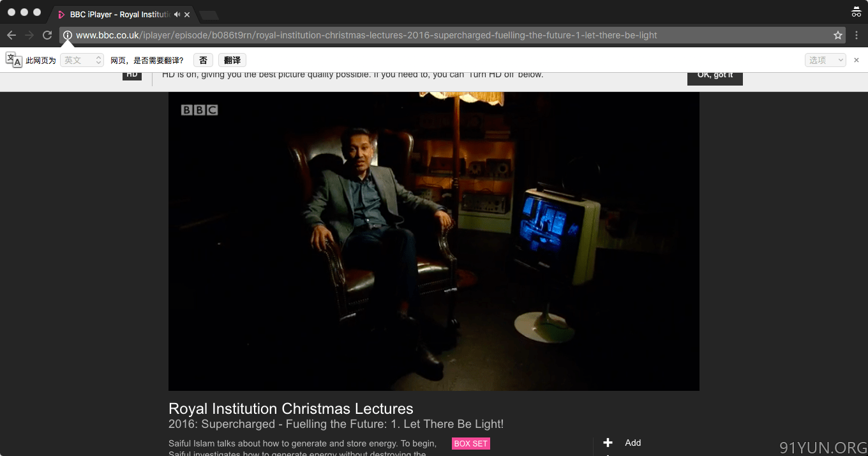
Task: Click the subtitle 2016: Supercharged - Fuelling the Future
Action: pyautogui.click(x=336, y=424)
